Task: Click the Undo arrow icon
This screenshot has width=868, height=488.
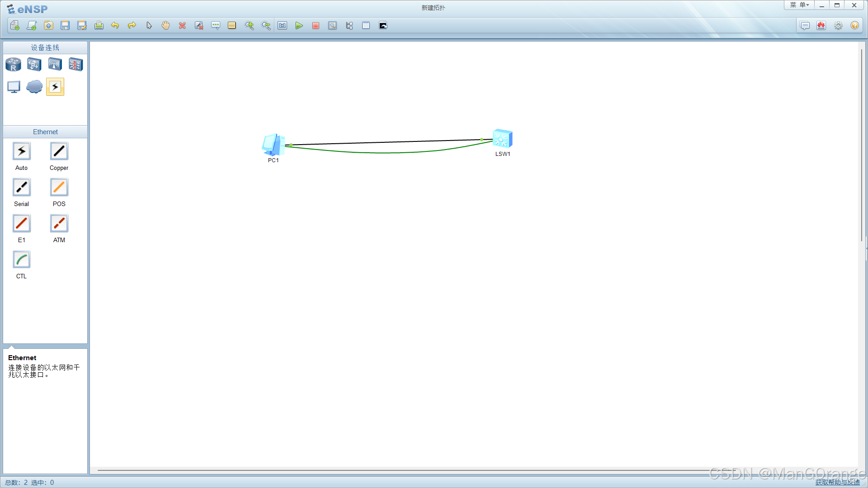Action: pyautogui.click(x=115, y=26)
